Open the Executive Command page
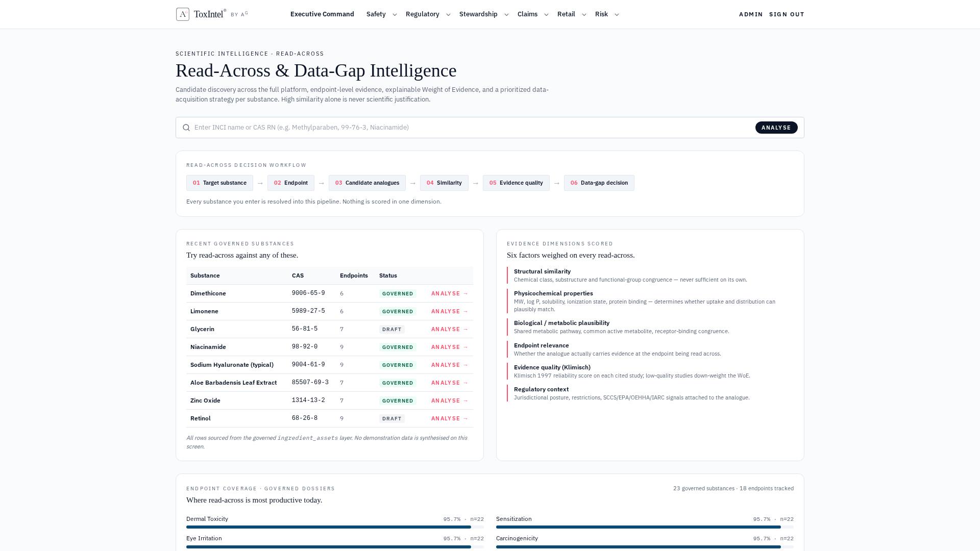The width and height of the screenshot is (980, 551). tap(322, 14)
